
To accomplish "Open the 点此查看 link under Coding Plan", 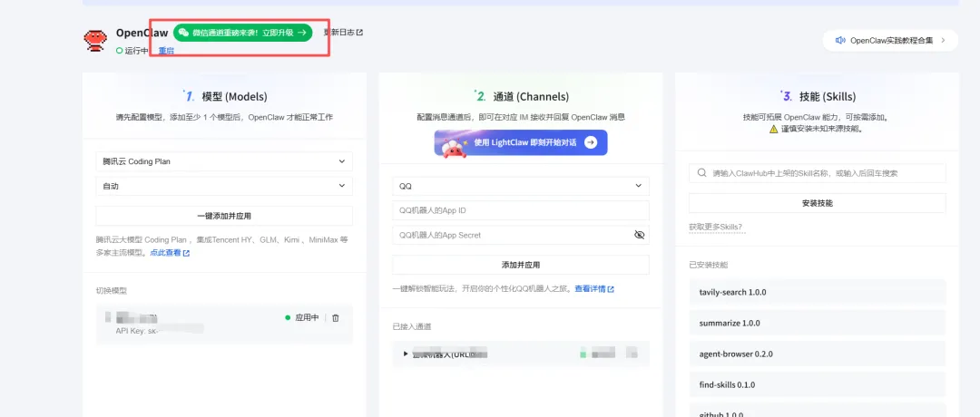I will click(x=170, y=253).
